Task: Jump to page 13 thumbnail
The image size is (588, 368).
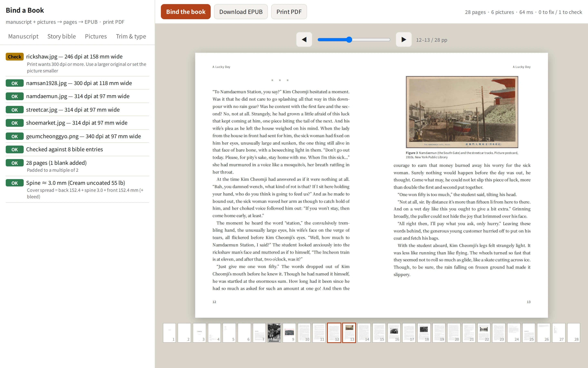Action: pos(349,333)
